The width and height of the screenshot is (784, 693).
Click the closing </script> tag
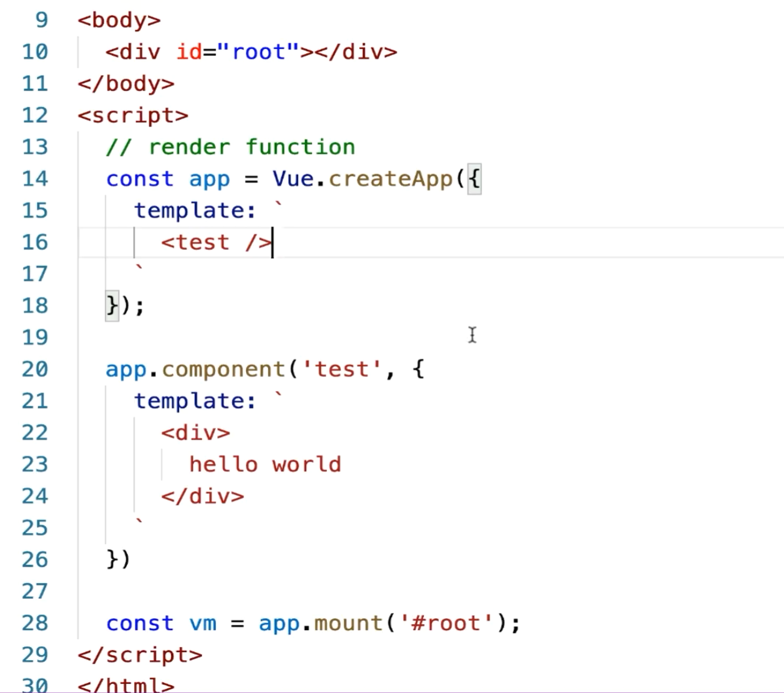coord(140,655)
